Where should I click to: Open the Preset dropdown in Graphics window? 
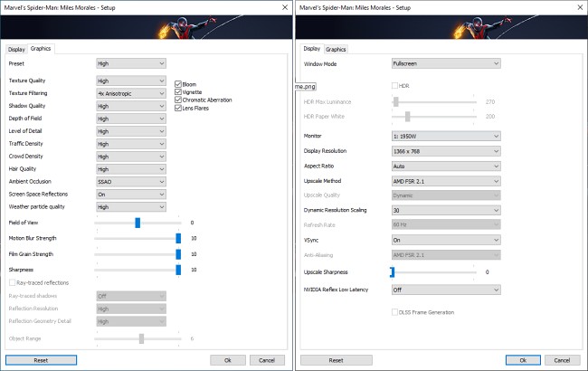pos(131,63)
